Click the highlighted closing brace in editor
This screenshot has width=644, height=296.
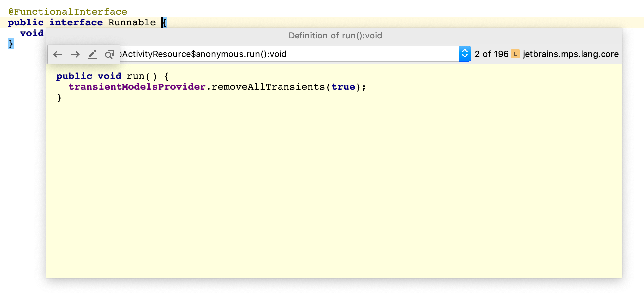pyautogui.click(x=11, y=43)
